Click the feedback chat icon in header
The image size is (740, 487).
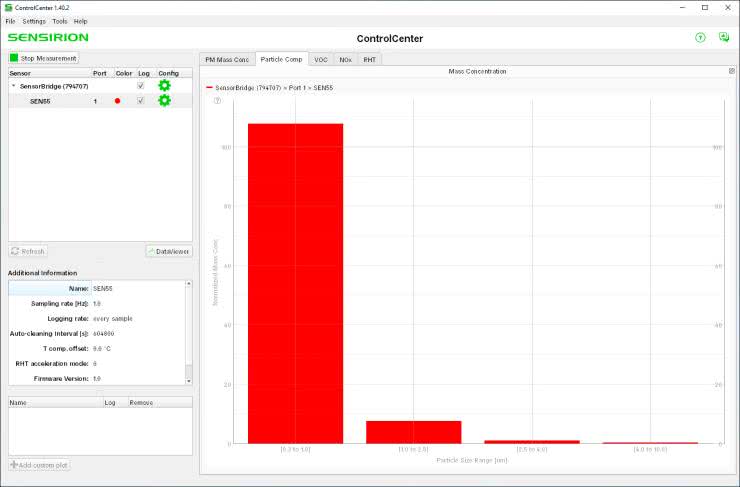(x=723, y=38)
